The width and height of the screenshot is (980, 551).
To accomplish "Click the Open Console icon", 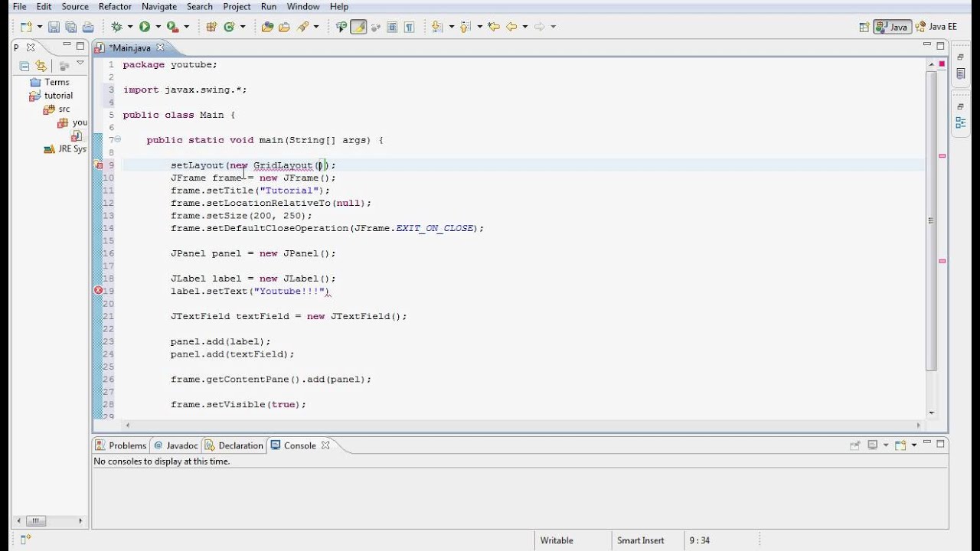I will pyautogui.click(x=900, y=445).
